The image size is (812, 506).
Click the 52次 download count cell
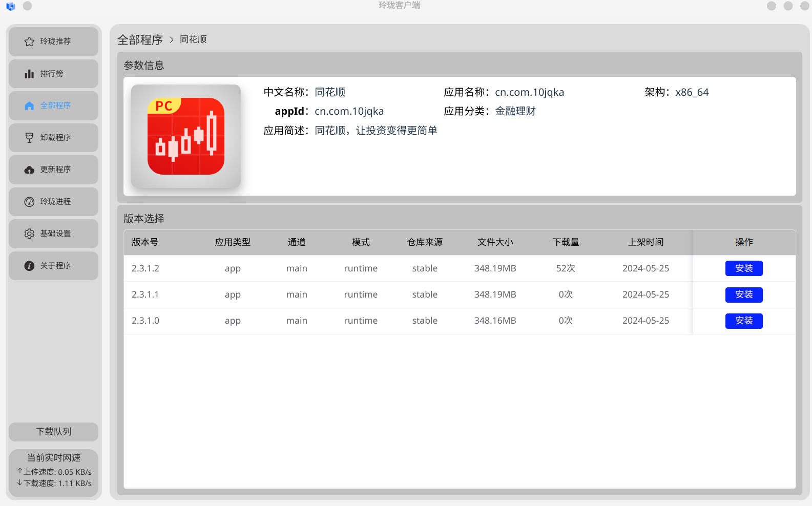(566, 268)
